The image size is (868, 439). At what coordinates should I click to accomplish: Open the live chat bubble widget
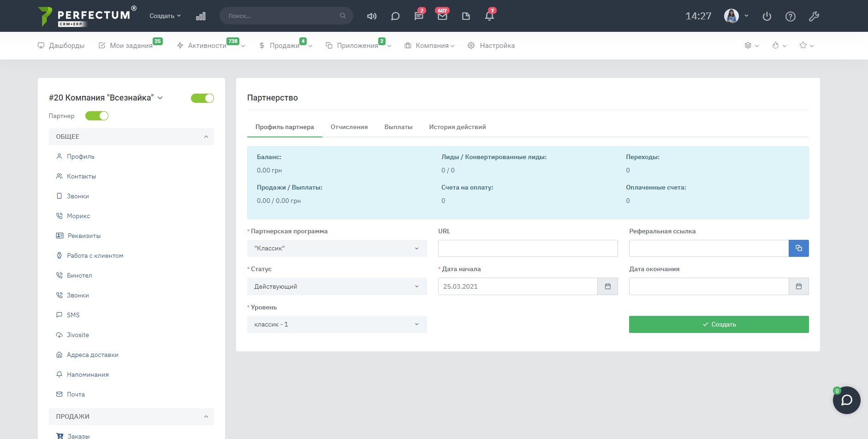pos(846,400)
